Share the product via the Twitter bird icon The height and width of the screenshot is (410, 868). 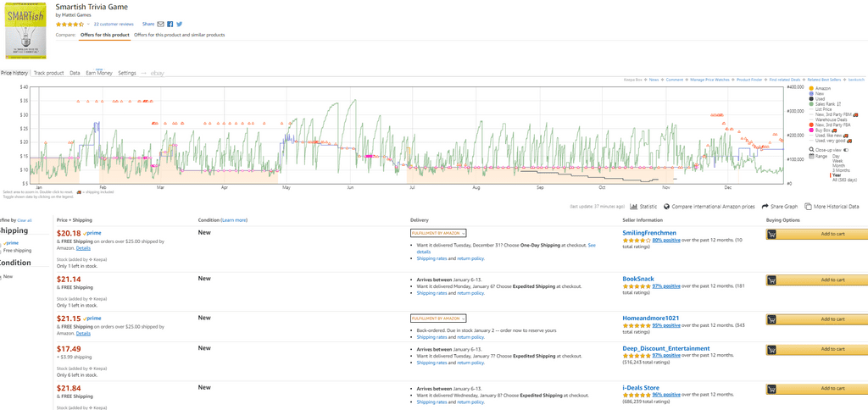click(179, 25)
